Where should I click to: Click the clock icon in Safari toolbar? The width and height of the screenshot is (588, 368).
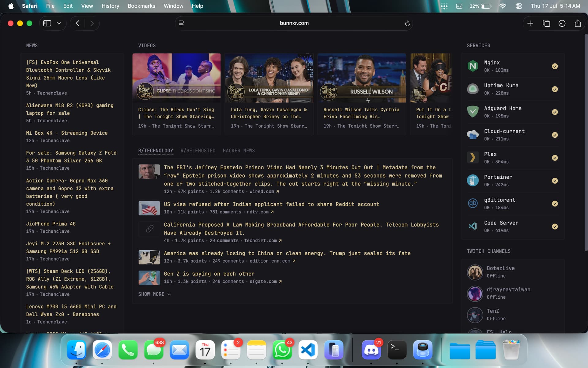(562, 23)
